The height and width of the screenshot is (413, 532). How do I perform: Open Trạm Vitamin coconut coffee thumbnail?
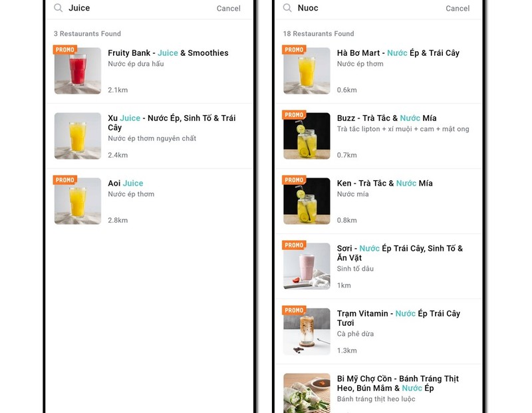coord(307,331)
